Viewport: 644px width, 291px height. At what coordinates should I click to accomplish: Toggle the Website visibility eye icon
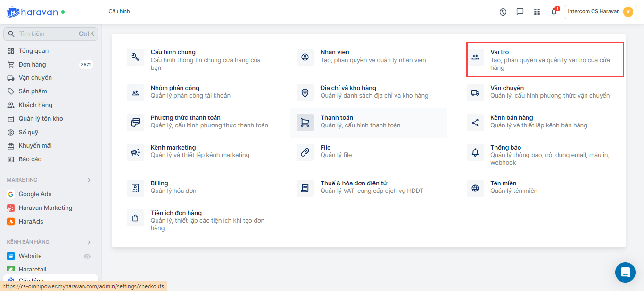click(x=87, y=256)
